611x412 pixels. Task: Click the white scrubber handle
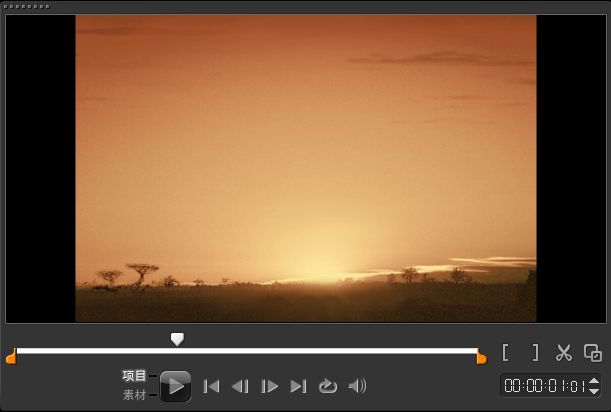click(x=177, y=339)
